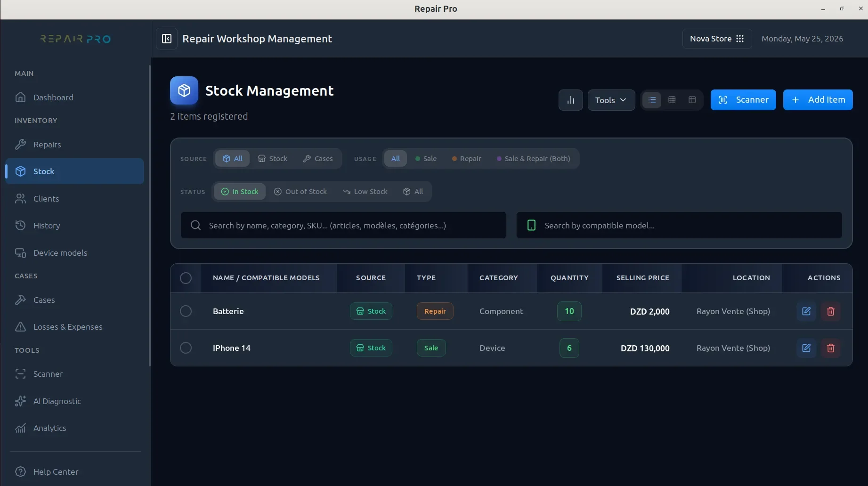Image resolution: width=868 pixels, height=486 pixels.
Task: Open History in the sidebar
Action: pos(74,226)
